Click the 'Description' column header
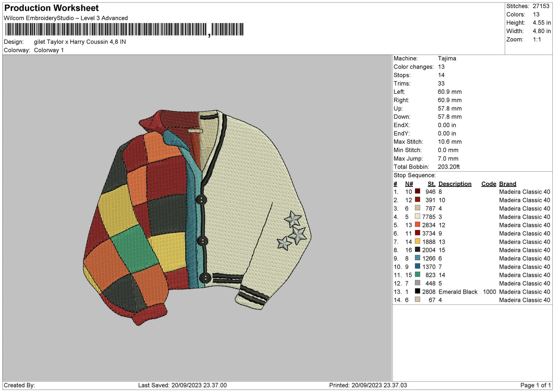This screenshot has width=555, height=392. coord(455,184)
